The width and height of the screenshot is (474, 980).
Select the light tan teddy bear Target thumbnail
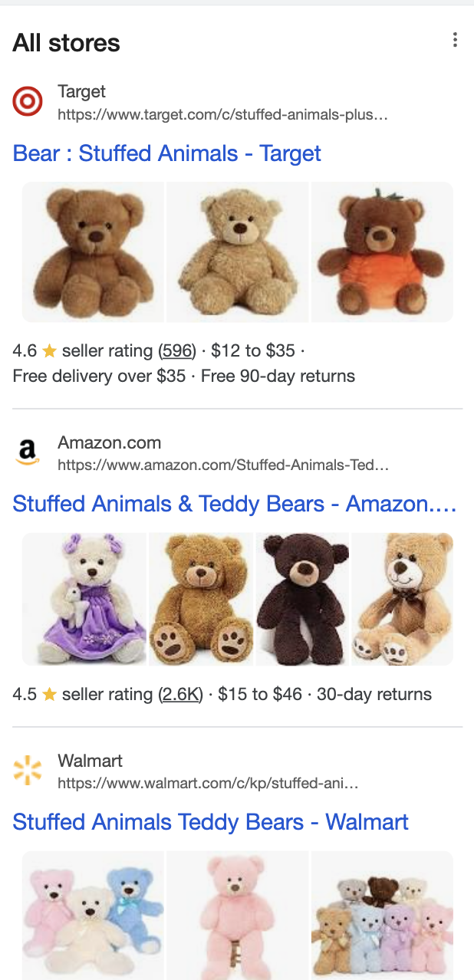[x=237, y=252]
